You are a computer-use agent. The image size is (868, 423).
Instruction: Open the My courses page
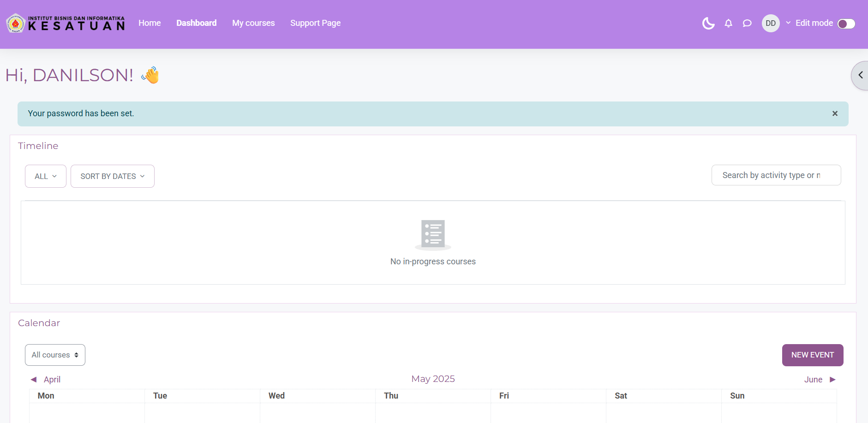tap(253, 23)
